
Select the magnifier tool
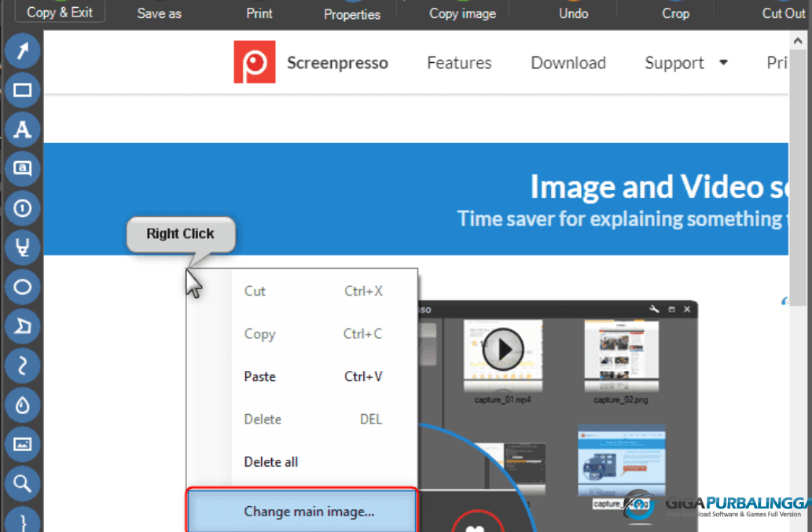(x=22, y=483)
